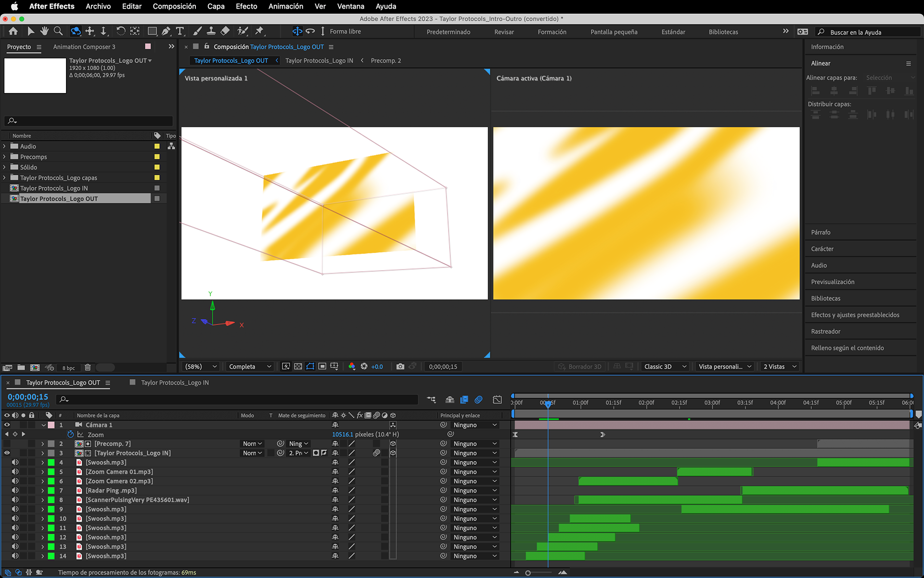Open the Previsualización panel
The image size is (924, 578).
833,282
